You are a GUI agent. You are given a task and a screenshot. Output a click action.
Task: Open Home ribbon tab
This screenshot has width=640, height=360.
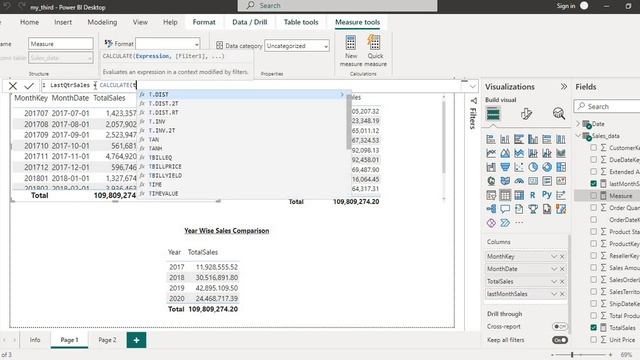(x=29, y=22)
